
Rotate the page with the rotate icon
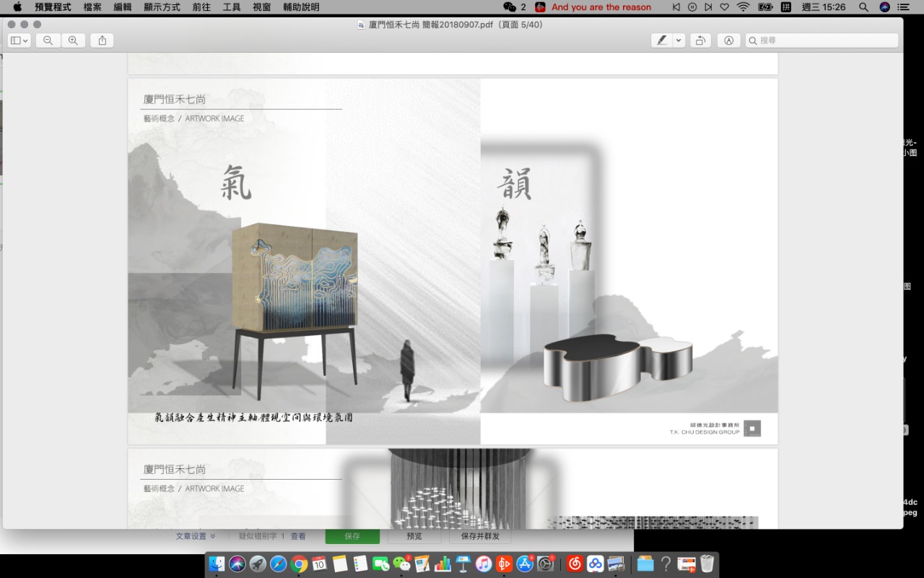click(699, 40)
